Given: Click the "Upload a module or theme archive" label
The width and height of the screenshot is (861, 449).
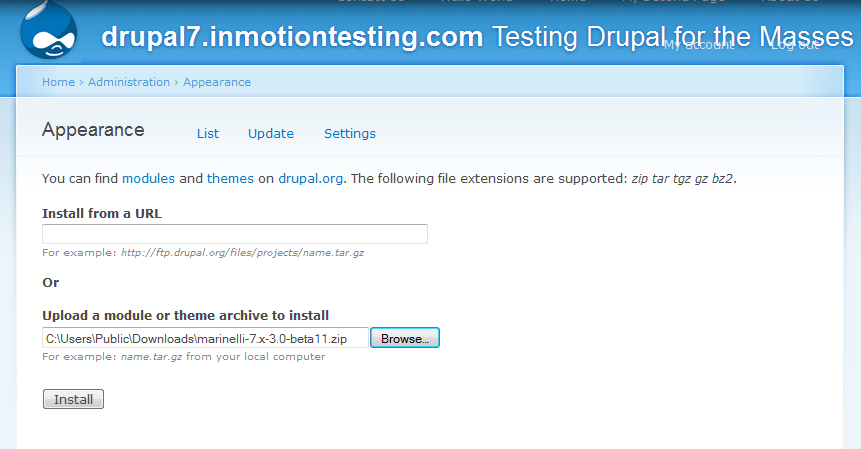Looking at the screenshot, I should click(x=186, y=315).
